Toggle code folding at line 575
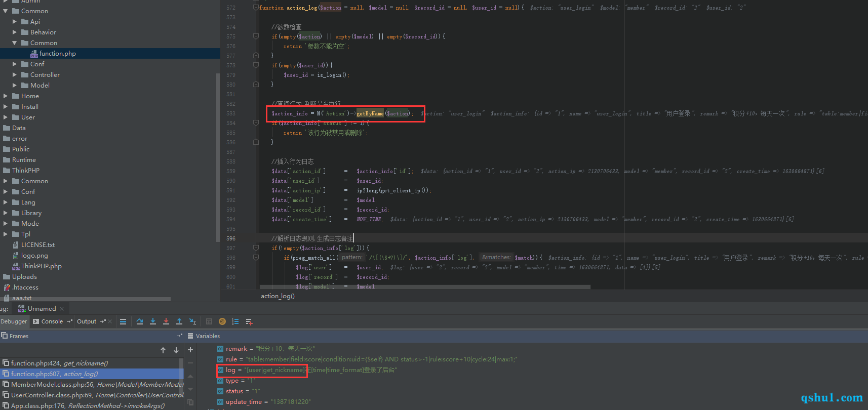This screenshot has height=410, width=868. pyautogui.click(x=256, y=36)
